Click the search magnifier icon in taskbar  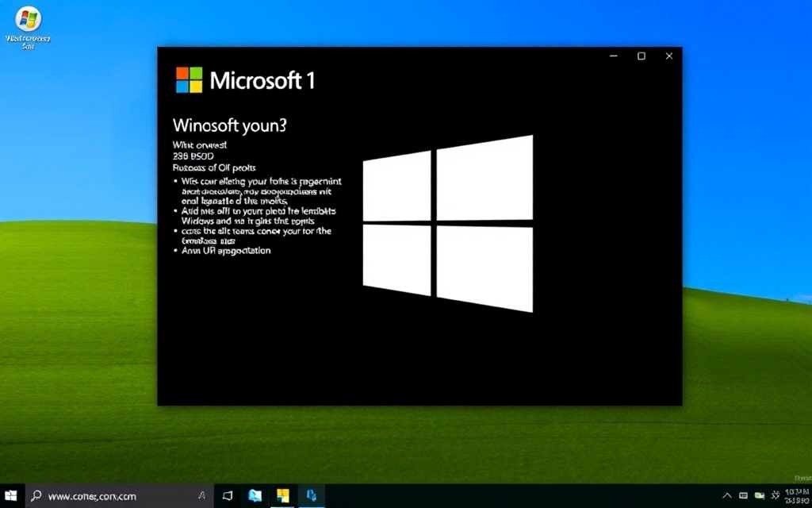36,495
